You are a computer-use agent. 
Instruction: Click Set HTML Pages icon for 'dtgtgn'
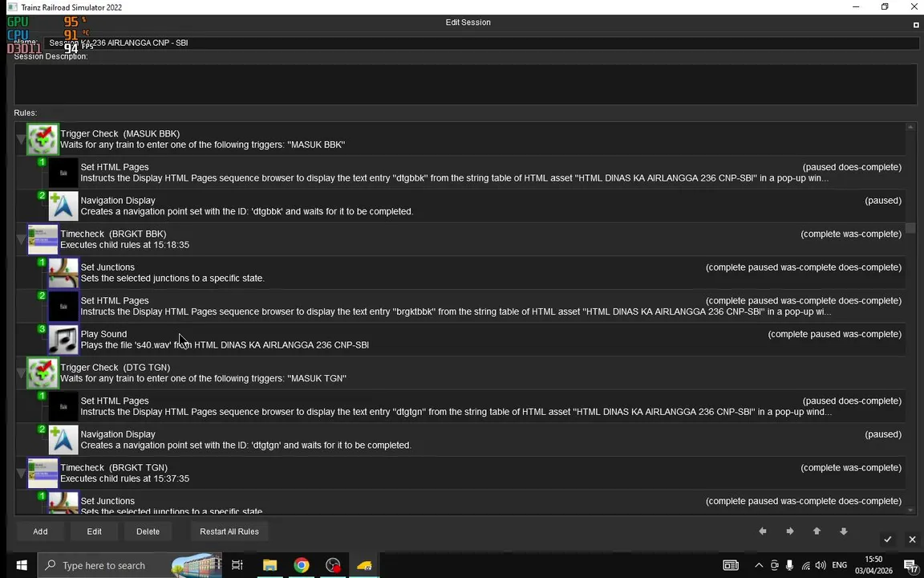coord(63,406)
